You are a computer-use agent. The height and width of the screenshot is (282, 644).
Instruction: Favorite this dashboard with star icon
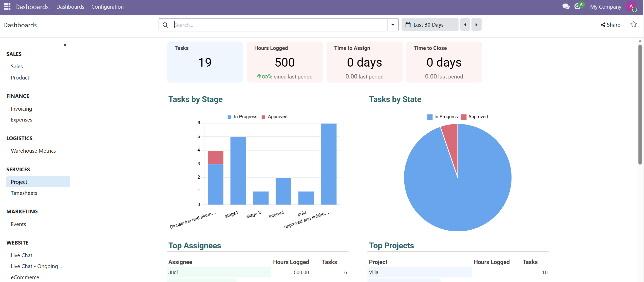(x=633, y=24)
